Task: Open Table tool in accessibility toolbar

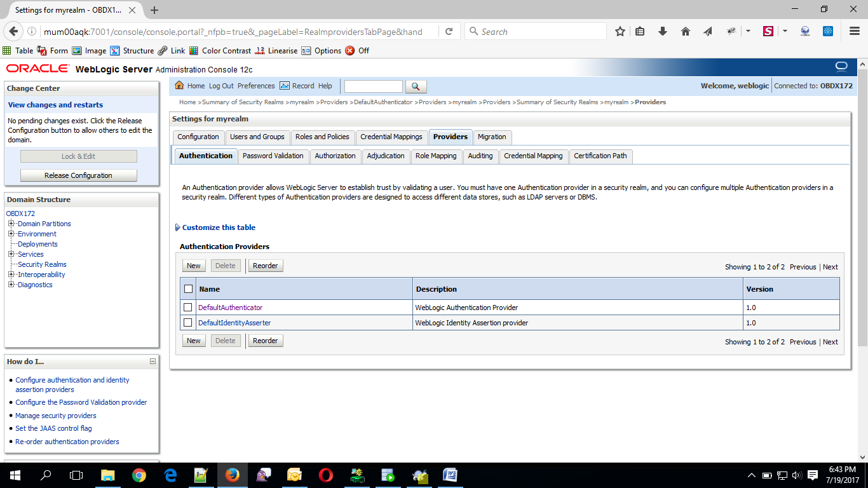Action: [x=18, y=50]
